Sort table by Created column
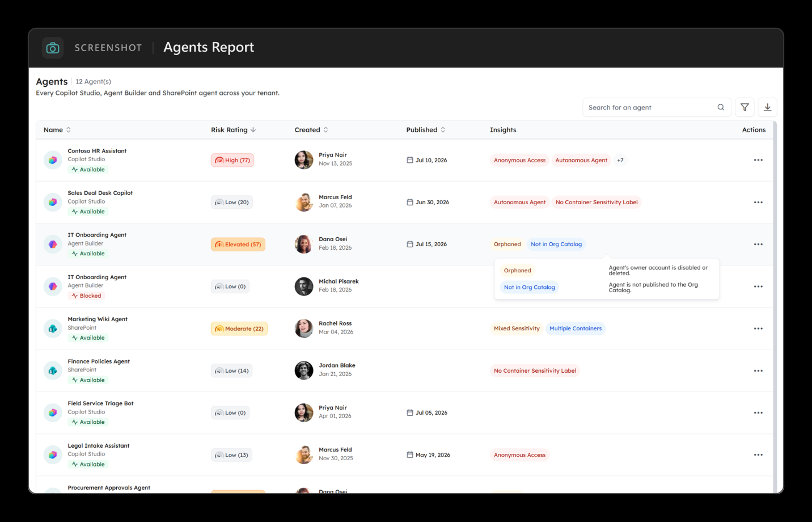The height and width of the screenshot is (522, 812). pos(311,130)
